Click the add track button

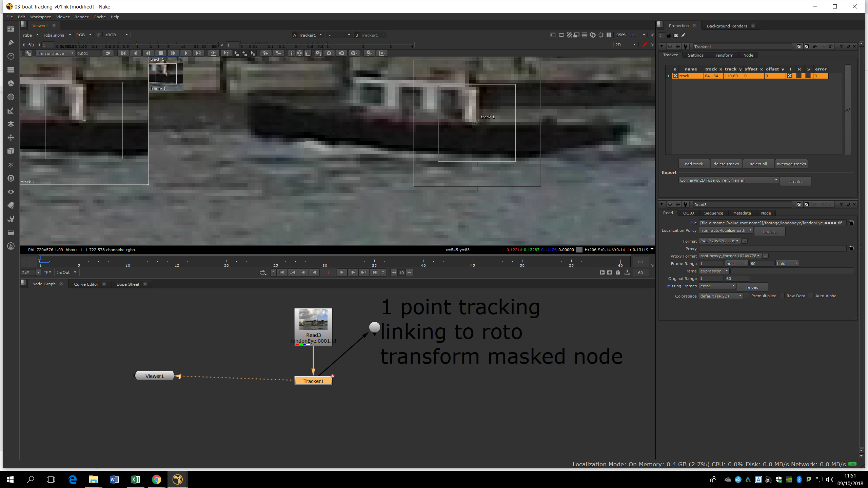[x=694, y=164]
